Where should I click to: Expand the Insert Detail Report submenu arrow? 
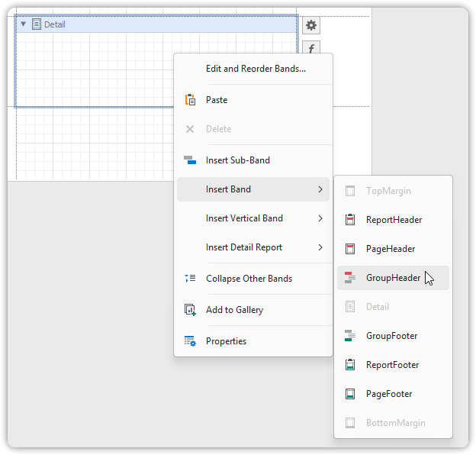pos(320,247)
